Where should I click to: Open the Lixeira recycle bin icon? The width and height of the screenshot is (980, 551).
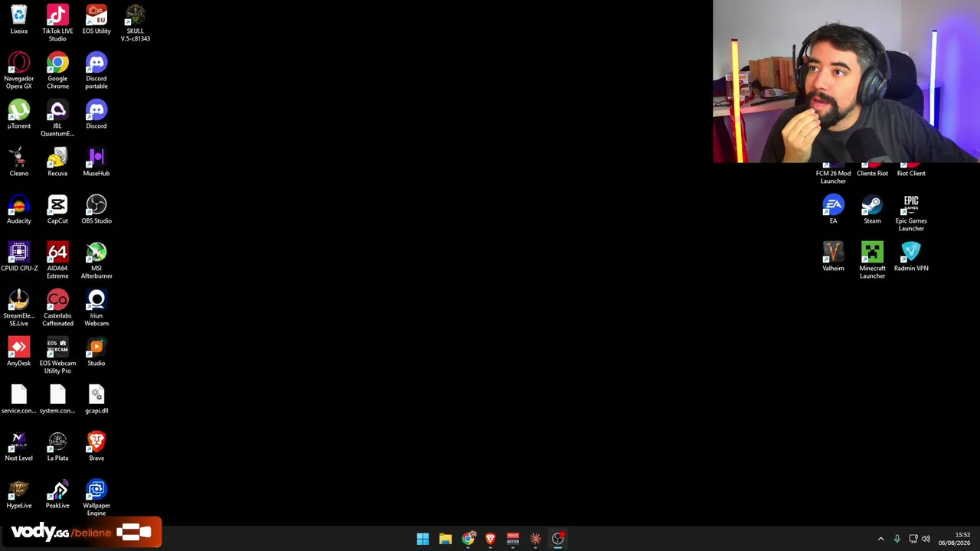point(19,15)
